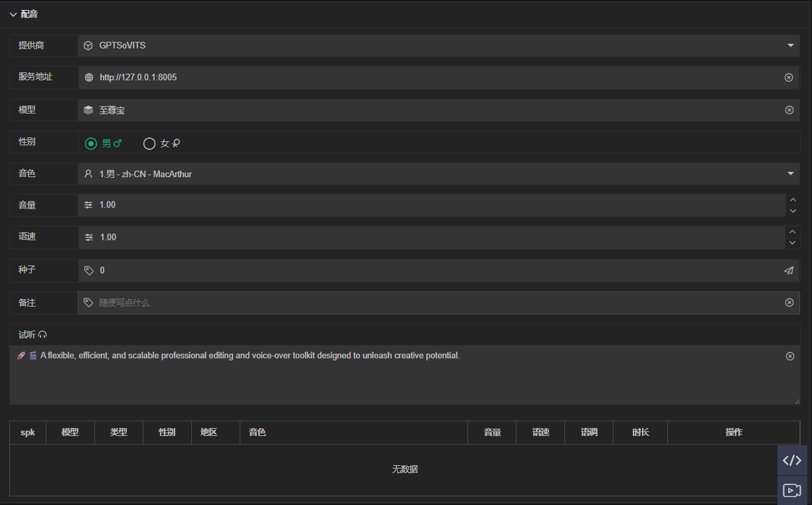Clear the preview text area content
Image resolution: width=812 pixels, height=505 pixels.
coord(789,356)
